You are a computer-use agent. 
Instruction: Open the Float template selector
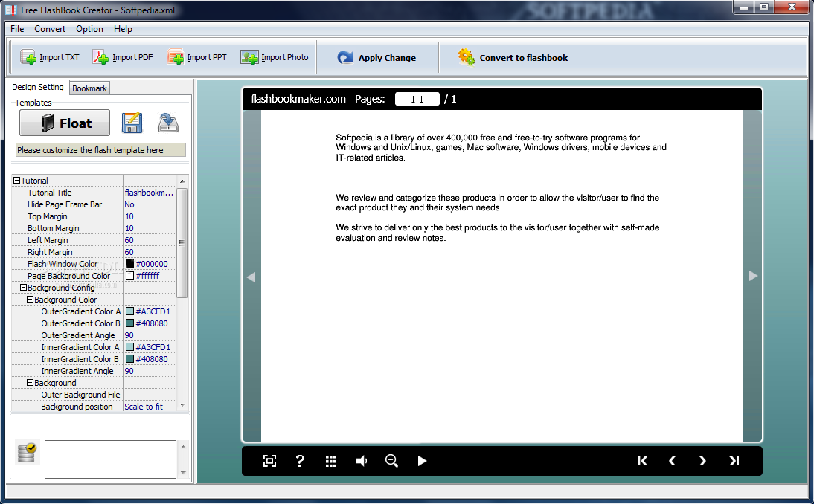65,123
